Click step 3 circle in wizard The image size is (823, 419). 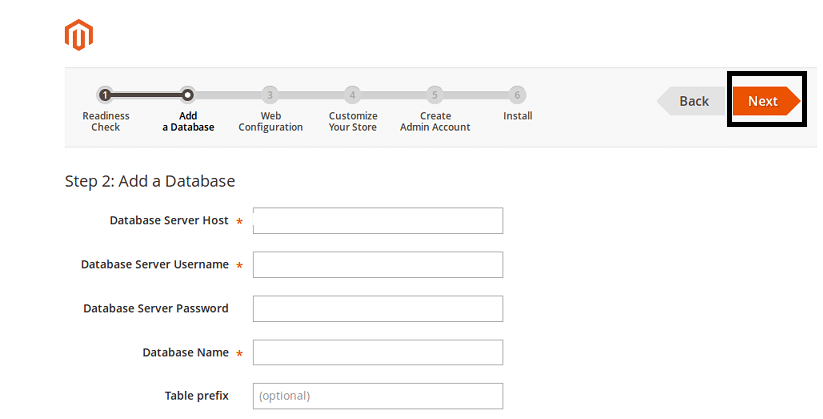tap(270, 95)
